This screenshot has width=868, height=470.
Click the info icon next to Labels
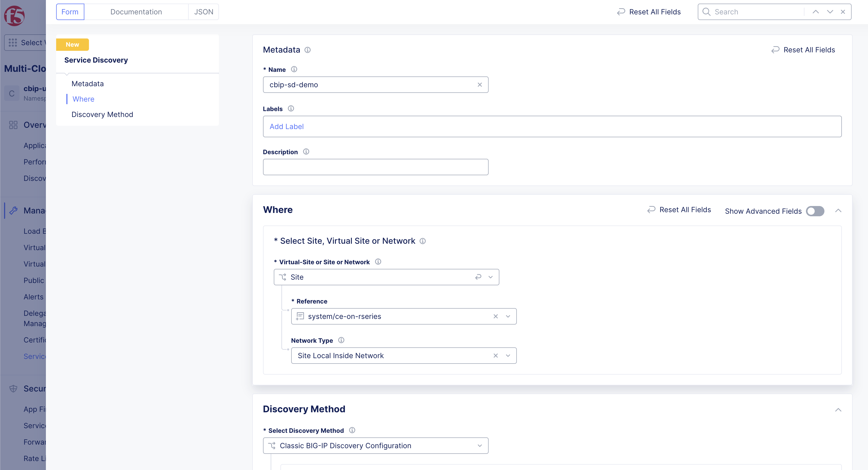pyautogui.click(x=291, y=108)
